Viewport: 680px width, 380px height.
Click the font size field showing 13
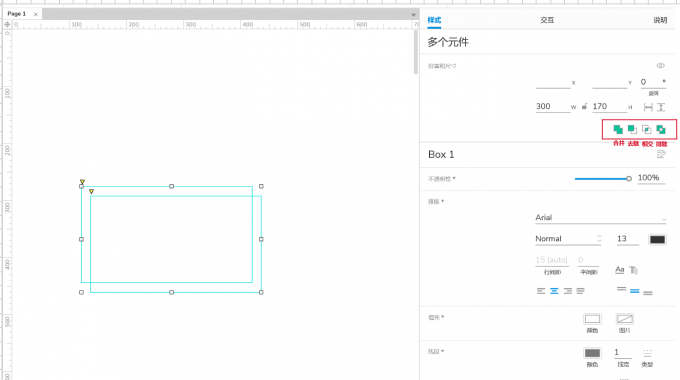(x=628, y=239)
